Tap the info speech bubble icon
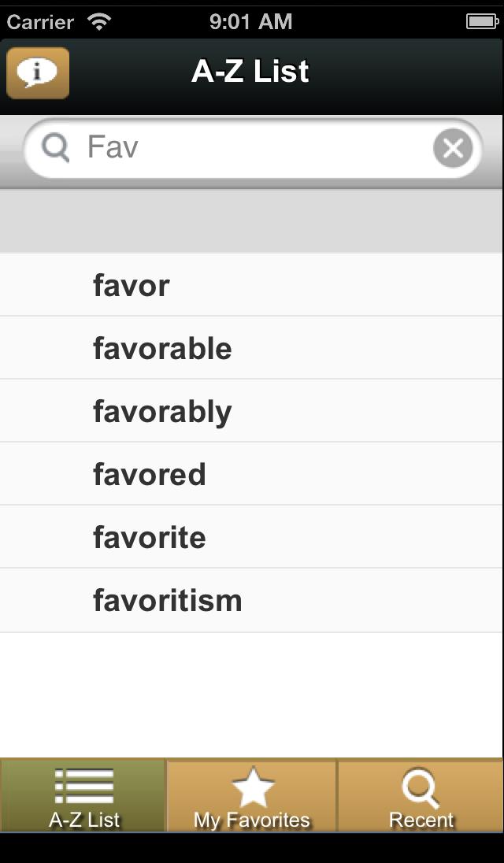The image size is (504, 863). pos(38,73)
